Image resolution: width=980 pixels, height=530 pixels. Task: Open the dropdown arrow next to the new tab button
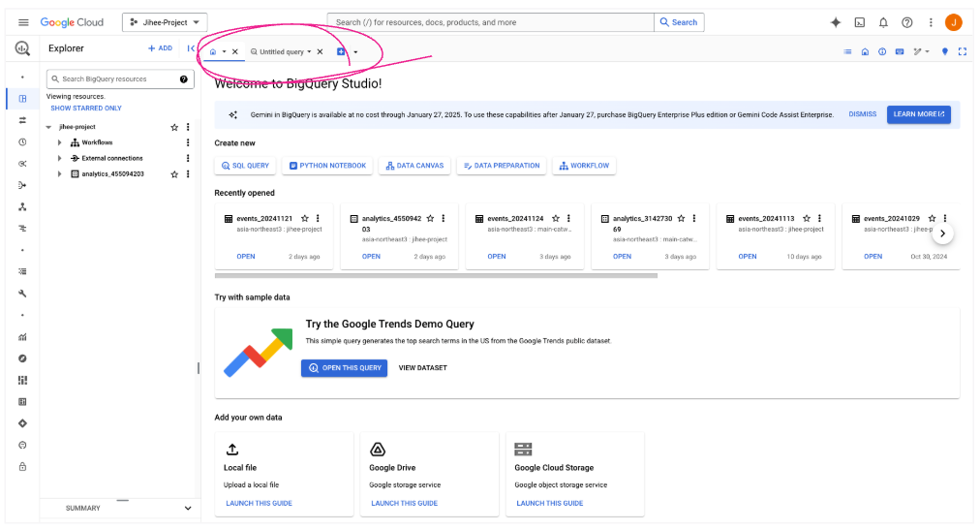355,52
